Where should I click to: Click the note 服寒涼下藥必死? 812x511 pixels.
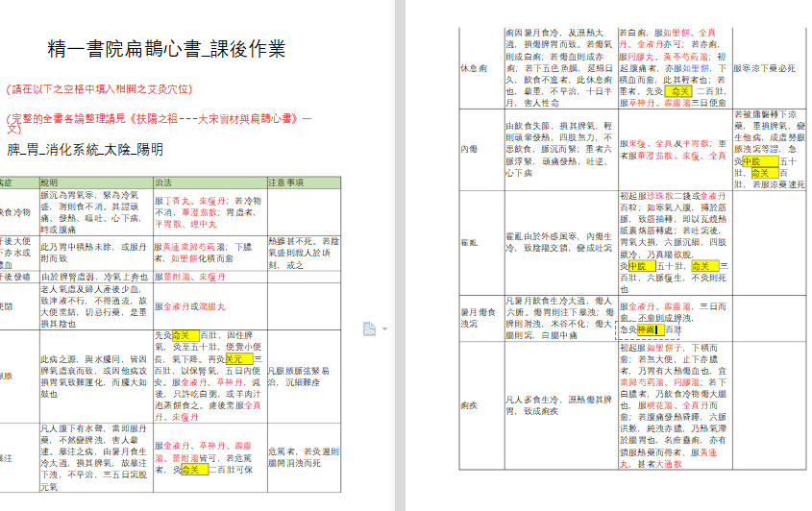pyautogui.click(x=764, y=68)
